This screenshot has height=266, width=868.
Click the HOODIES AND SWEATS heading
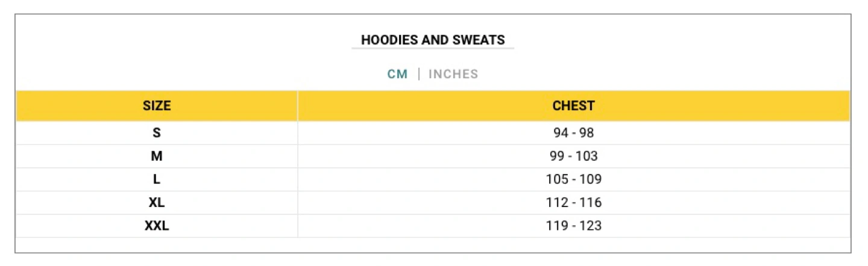pos(433,40)
